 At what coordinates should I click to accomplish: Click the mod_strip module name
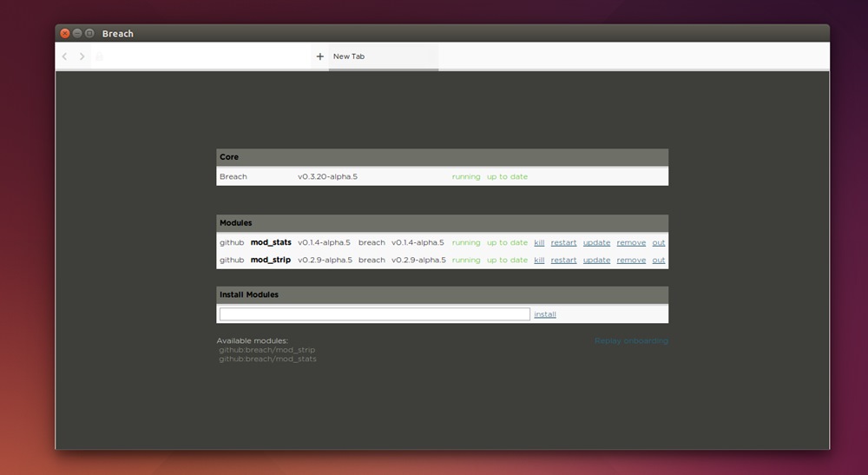(x=271, y=261)
